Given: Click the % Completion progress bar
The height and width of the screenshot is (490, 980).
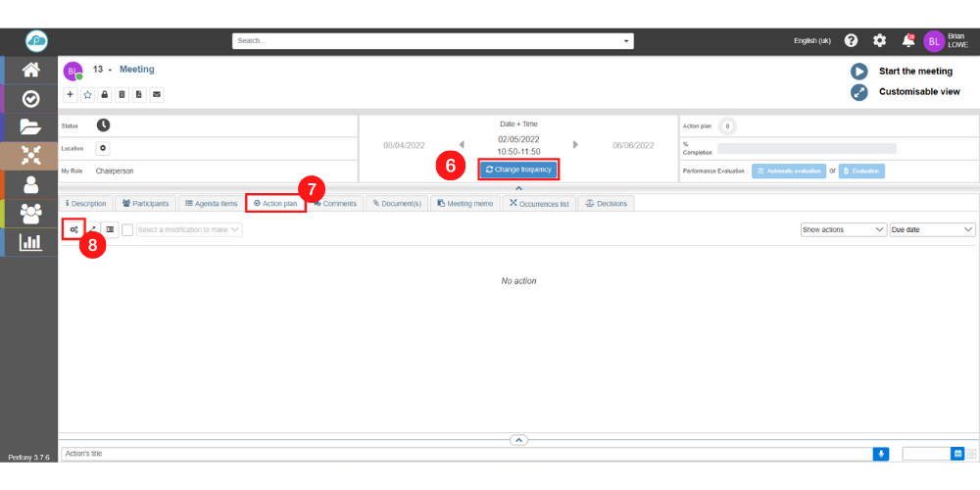Looking at the screenshot, I should (x=806, y=148).
